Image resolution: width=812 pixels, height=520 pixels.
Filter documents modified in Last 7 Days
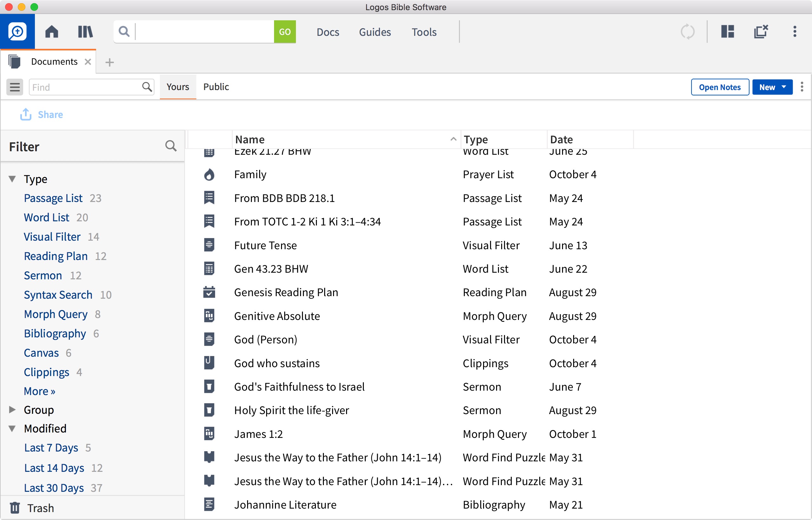point(51,447)
